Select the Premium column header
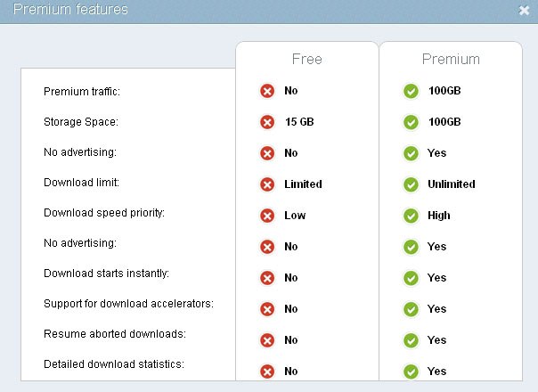The image size is (538, 392). tap(451, 60)
